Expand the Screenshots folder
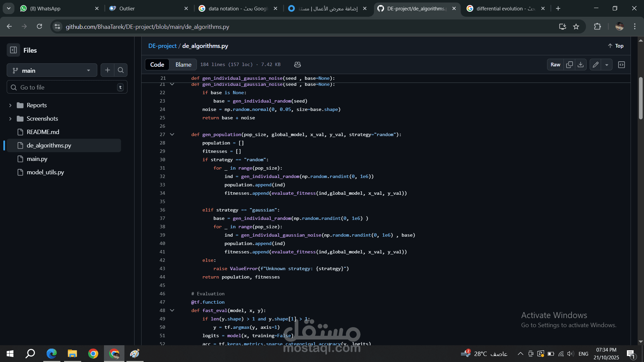The image size is (644, 362). tap(10, 119)
